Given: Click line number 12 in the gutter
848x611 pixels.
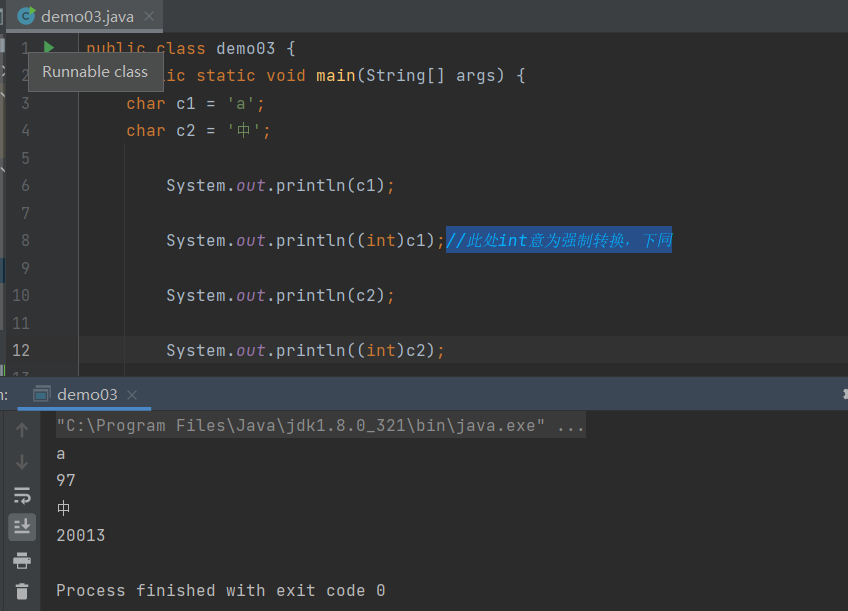Looking at the screenshot, I should [x=21, y=350].
